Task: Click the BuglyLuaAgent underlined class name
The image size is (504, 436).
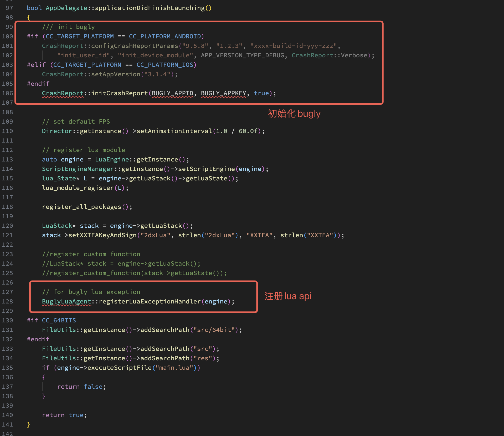Action: click(x=66, y=301)
